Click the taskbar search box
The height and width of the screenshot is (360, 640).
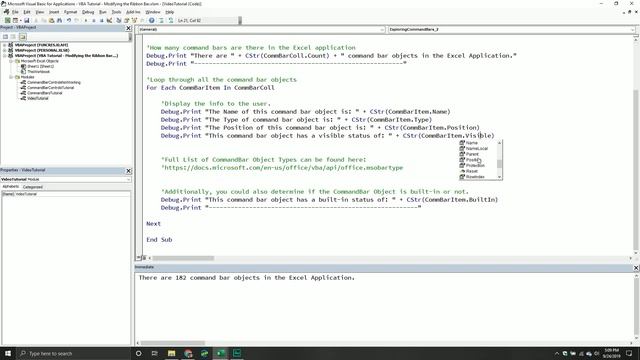pos(73,353)
